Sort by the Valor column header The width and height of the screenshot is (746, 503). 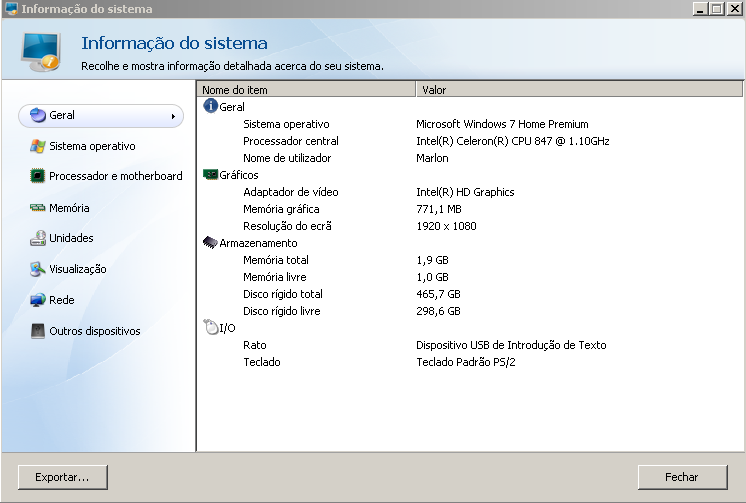579,89
